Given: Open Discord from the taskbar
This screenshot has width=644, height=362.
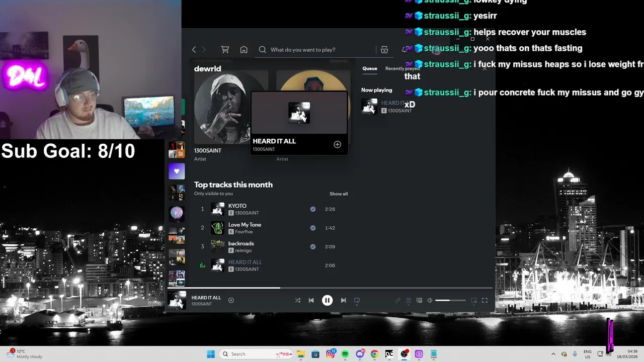Looking at the screenshot, I should 360,354.
